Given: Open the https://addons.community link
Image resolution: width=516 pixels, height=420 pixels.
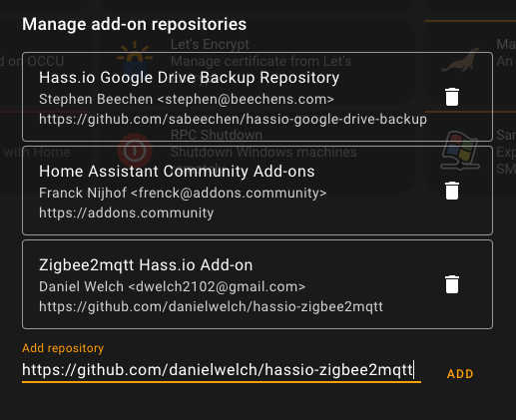Looking at the screenshot, I should [x=126, y=212].
